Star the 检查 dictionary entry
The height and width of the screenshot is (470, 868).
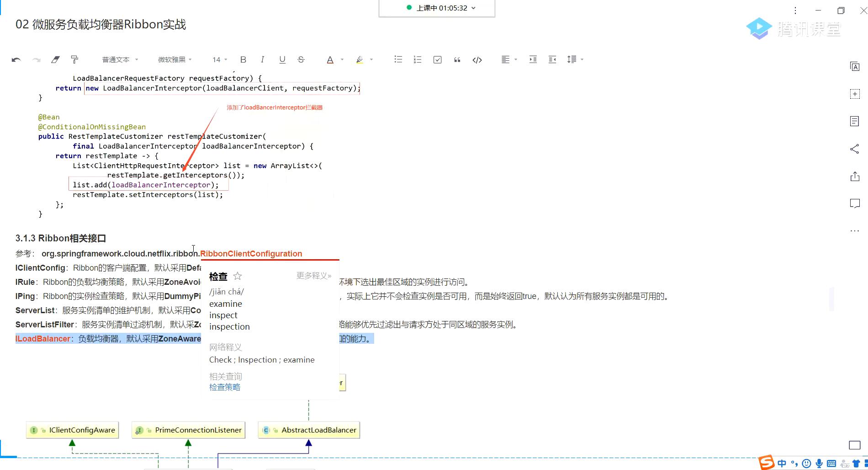point(237,276)
